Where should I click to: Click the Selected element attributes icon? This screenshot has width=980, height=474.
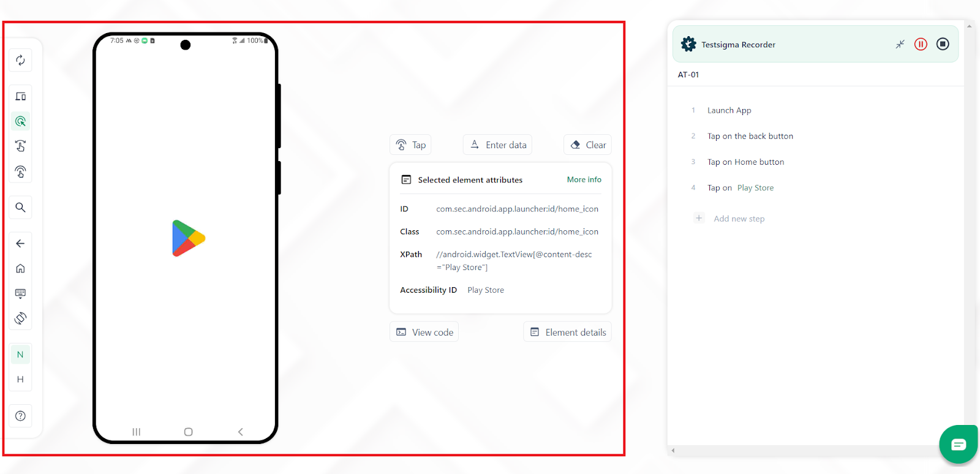(406, 179)
